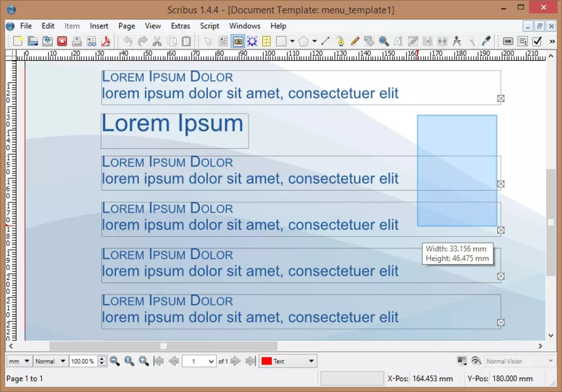Screen dimensions: 562x392
Task: Go to last page button
Action: tap(251, 361)
